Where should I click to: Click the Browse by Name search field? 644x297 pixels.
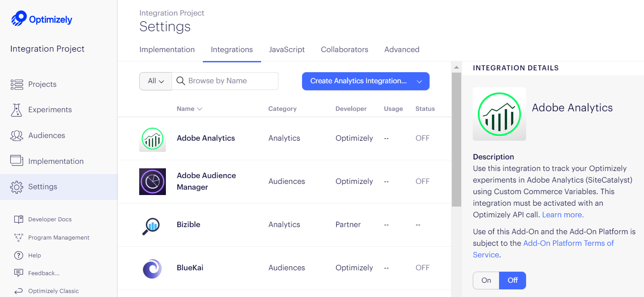(225, 81)
